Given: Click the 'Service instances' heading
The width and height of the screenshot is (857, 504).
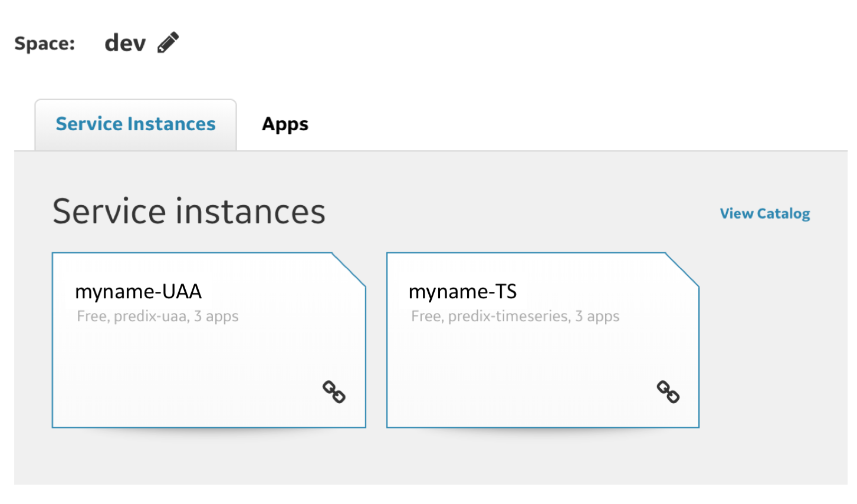Looking at the screenshot, I should click(189, 211).
